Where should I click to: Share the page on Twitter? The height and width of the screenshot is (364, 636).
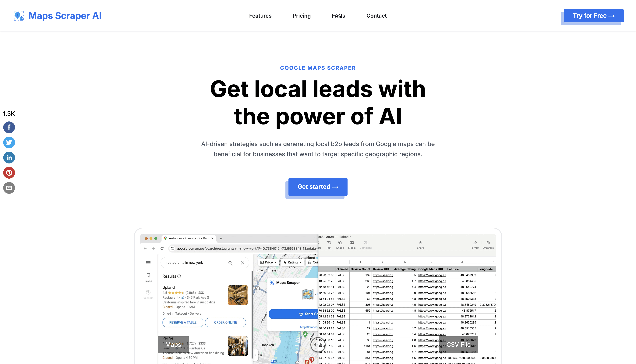point(9,142)
